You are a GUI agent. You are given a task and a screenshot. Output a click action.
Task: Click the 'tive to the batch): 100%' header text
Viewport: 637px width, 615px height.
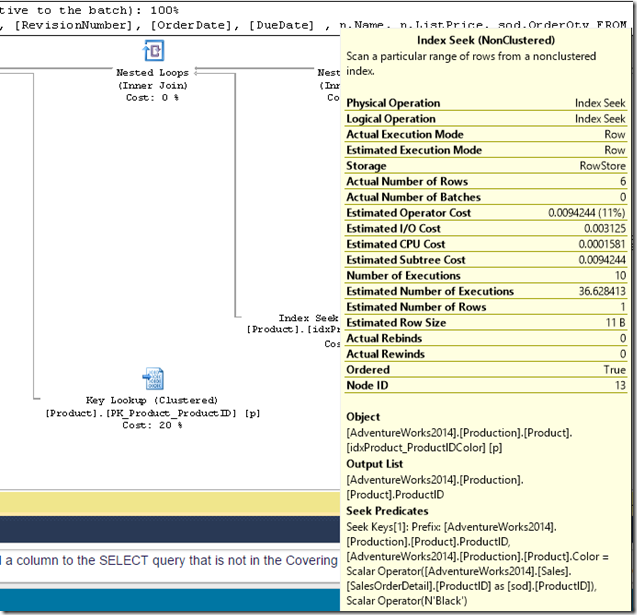coord(89,10)
